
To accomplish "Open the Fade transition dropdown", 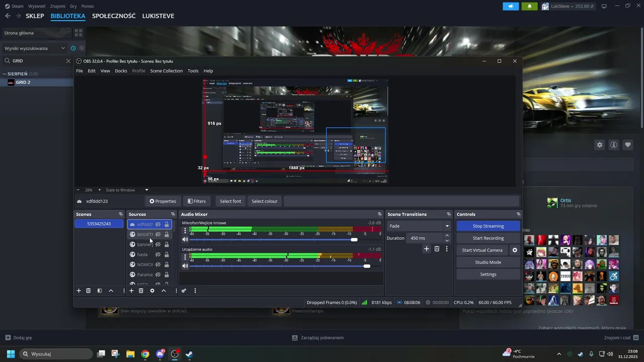I will pos(419,226).
